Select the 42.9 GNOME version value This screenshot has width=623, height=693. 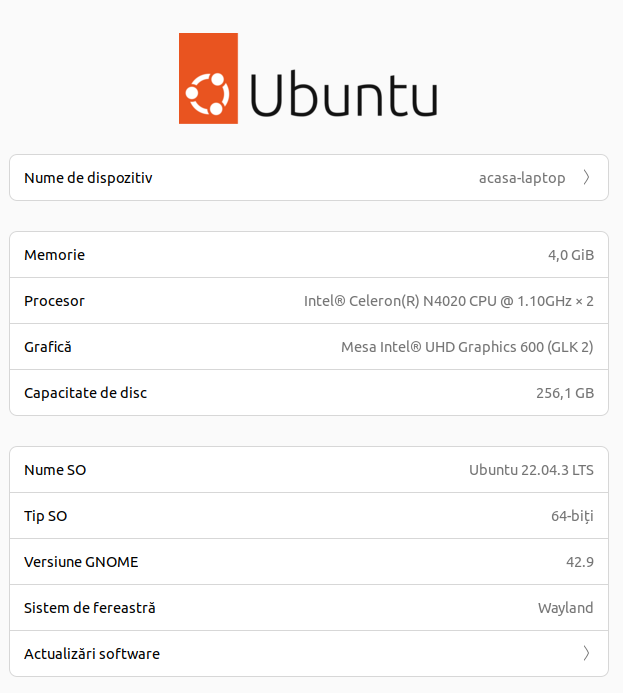580,562
